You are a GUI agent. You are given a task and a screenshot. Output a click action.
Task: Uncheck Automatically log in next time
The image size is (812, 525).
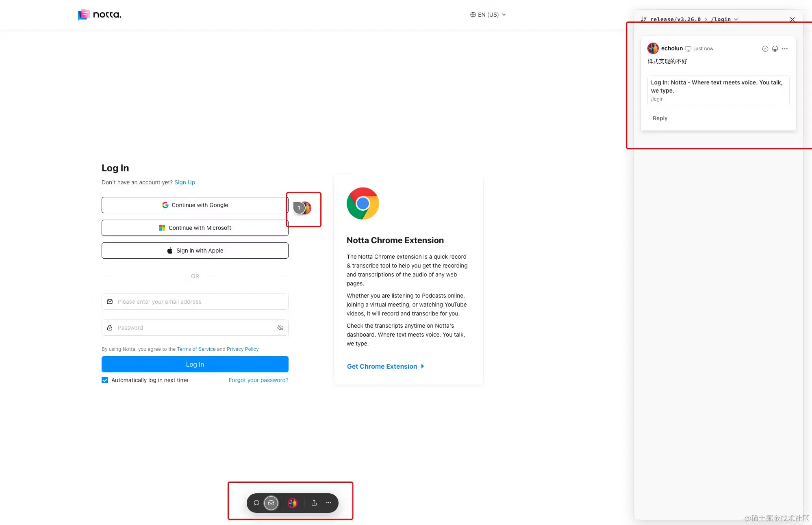pos(105,380)
